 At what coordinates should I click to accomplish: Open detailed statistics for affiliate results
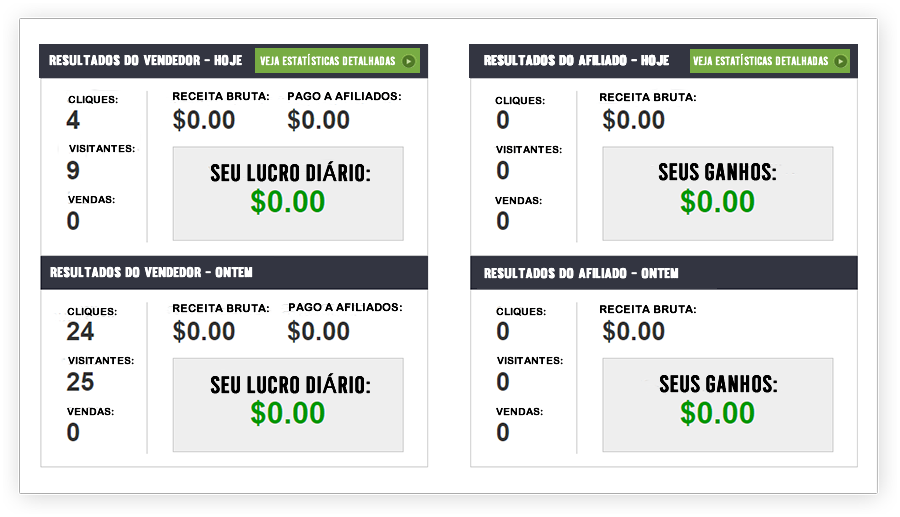point(769,61)
